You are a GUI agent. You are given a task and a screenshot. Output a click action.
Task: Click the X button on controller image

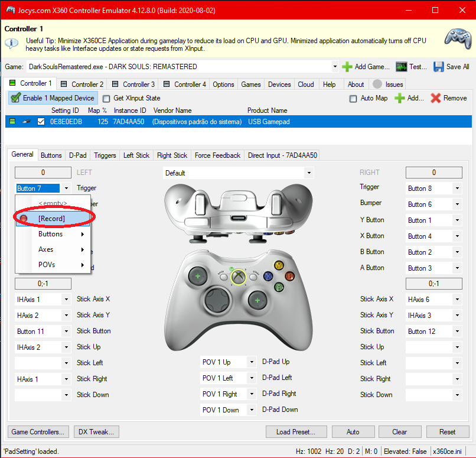pos(268,276)
